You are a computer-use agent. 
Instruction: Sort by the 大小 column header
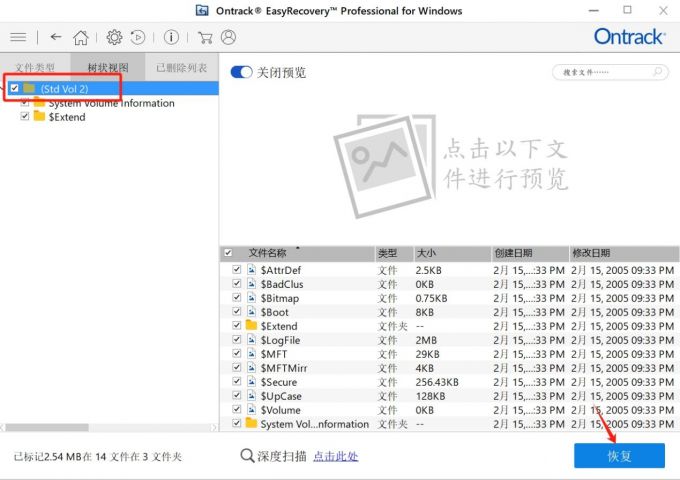tap(426, 253)
